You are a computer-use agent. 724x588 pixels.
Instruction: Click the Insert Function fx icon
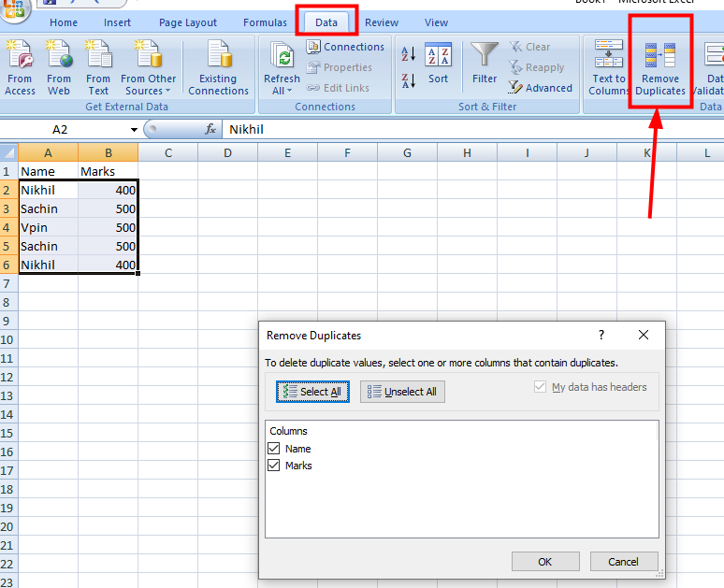(210, 129)
